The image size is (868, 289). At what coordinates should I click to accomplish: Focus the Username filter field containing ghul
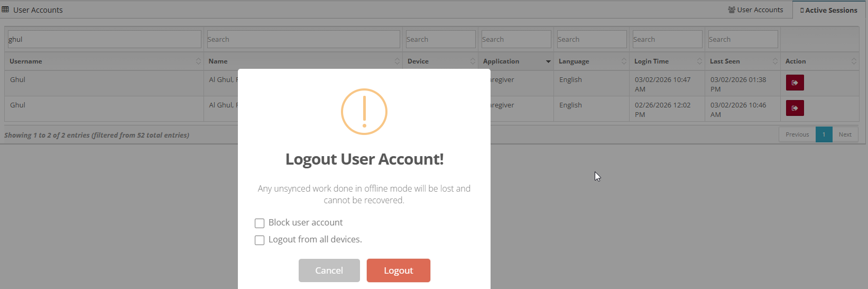(104, 39)
